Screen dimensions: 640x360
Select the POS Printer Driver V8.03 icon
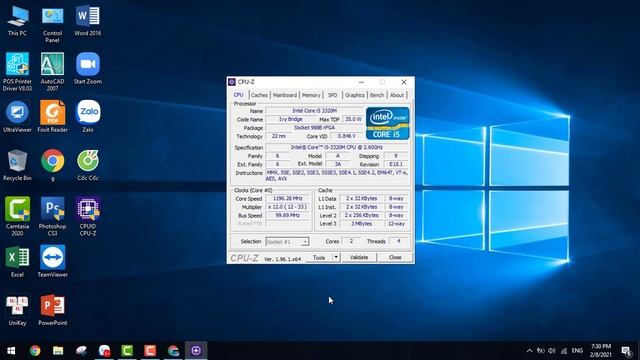point(18,72)
